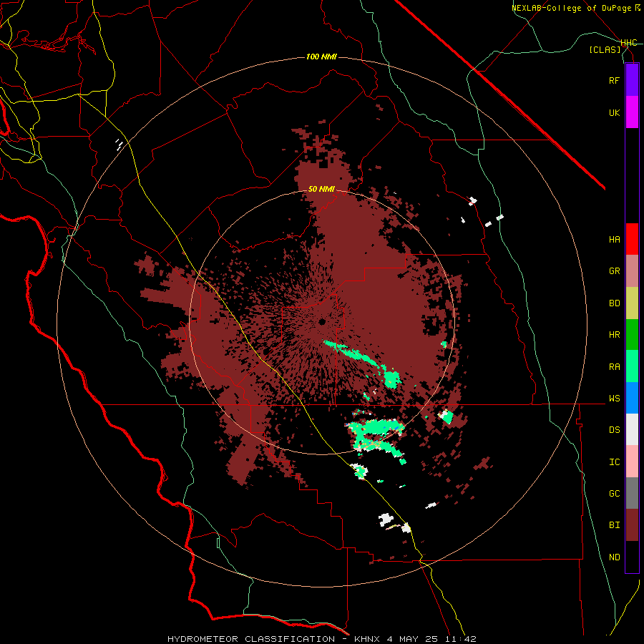Click the UK magenta legend swatch
Screen dimensions: 644x644
(x=632, y=112)
